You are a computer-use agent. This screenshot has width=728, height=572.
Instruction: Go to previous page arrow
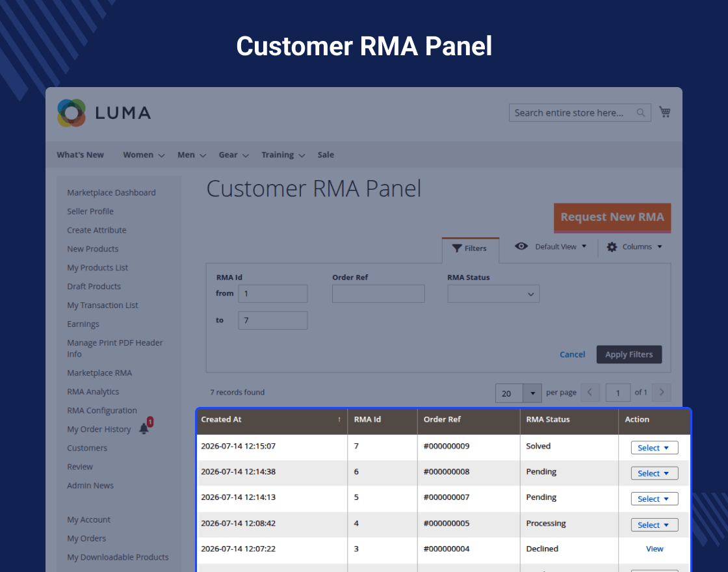coord(590,393)
